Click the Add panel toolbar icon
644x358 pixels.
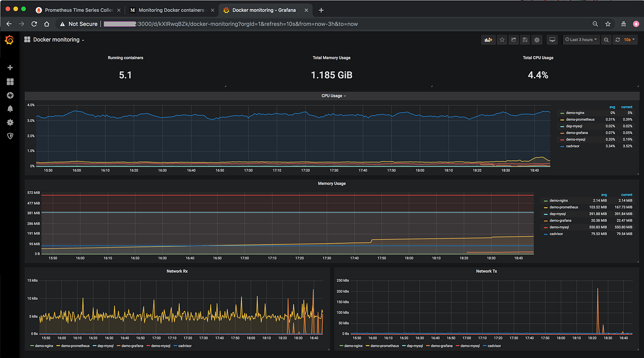click(x=488, y=40)
